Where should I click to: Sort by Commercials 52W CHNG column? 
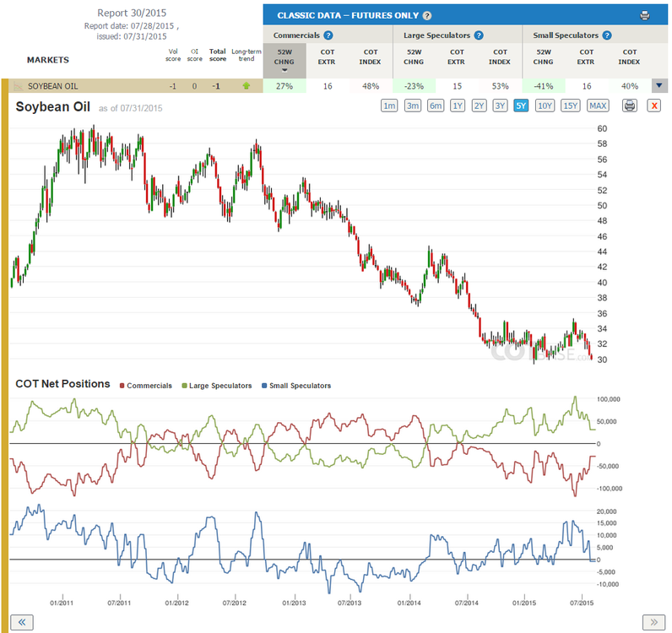tap(285, 61)
